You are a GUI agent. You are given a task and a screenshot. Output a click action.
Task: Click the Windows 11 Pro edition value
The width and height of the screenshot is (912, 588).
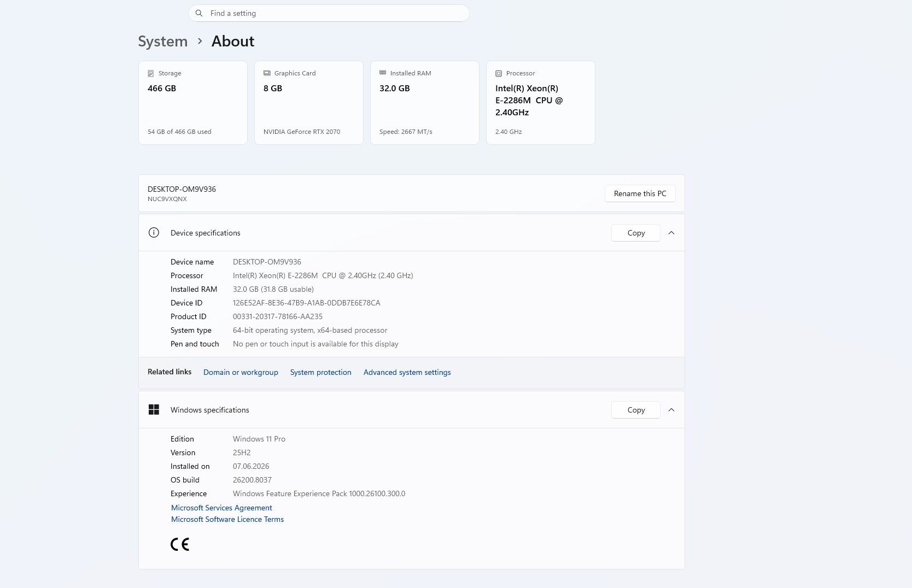pyautogui.click(x=259, y=439)
